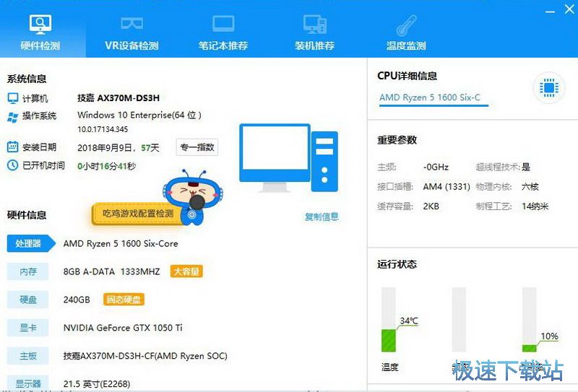Click Windows 10 Enterprise(64 位) text
This screenshot has width=578, height=392.
click(139, 115)
